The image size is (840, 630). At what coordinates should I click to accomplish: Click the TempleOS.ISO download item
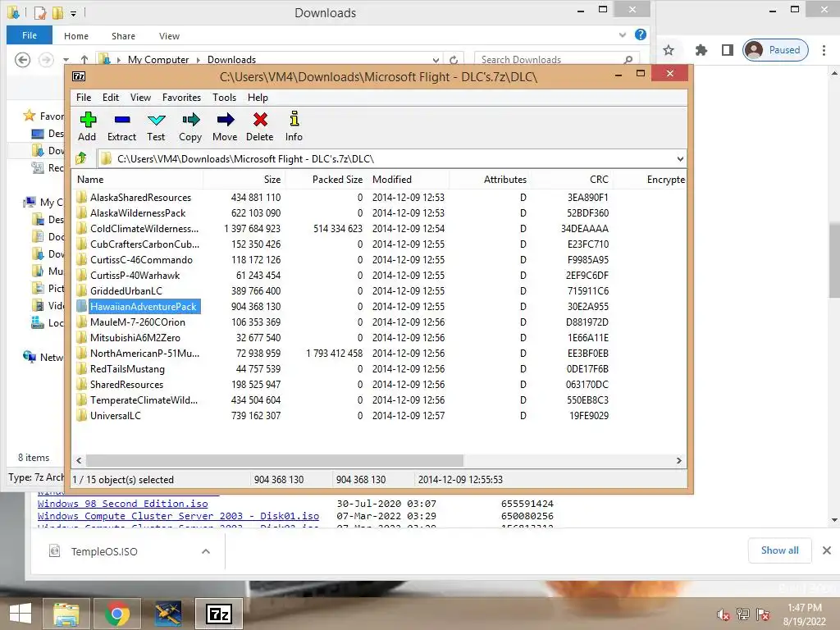(x=104, y=551)
